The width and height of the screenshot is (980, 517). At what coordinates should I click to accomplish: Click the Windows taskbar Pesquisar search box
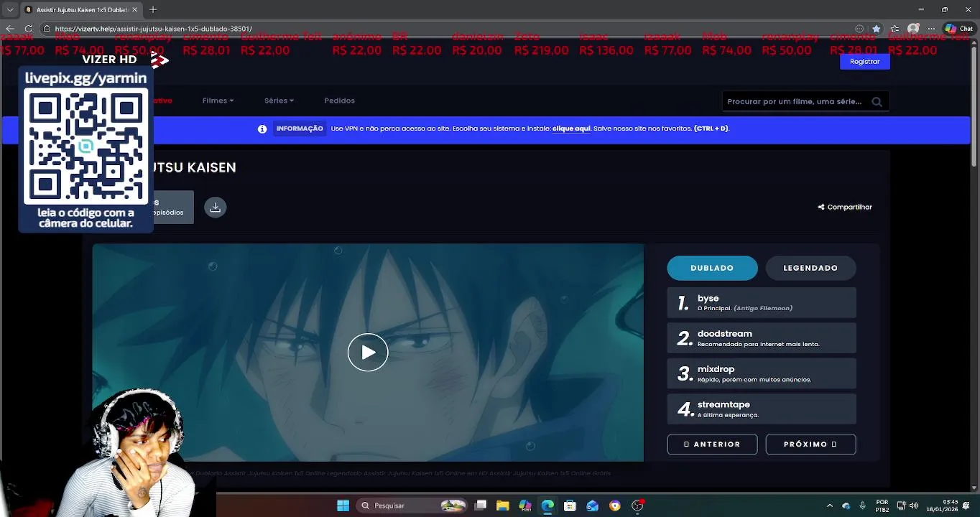pos(411,506)
